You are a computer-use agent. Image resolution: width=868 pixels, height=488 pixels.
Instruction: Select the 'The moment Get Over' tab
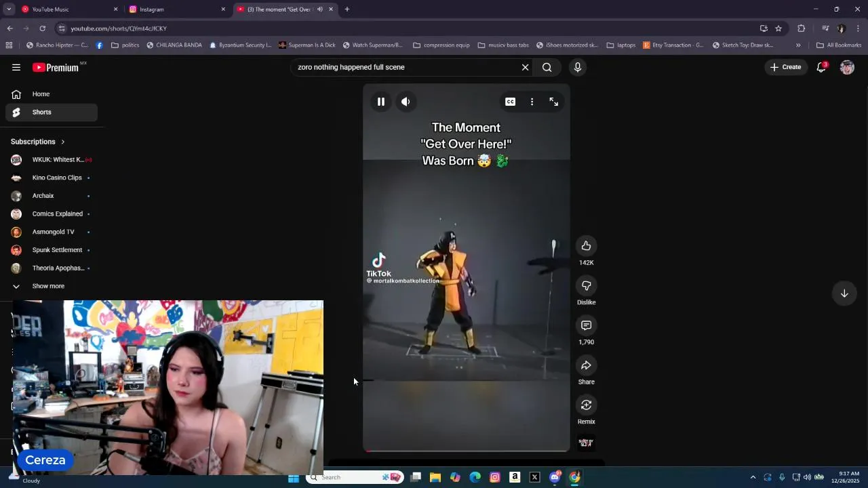[x=278, y=9]
